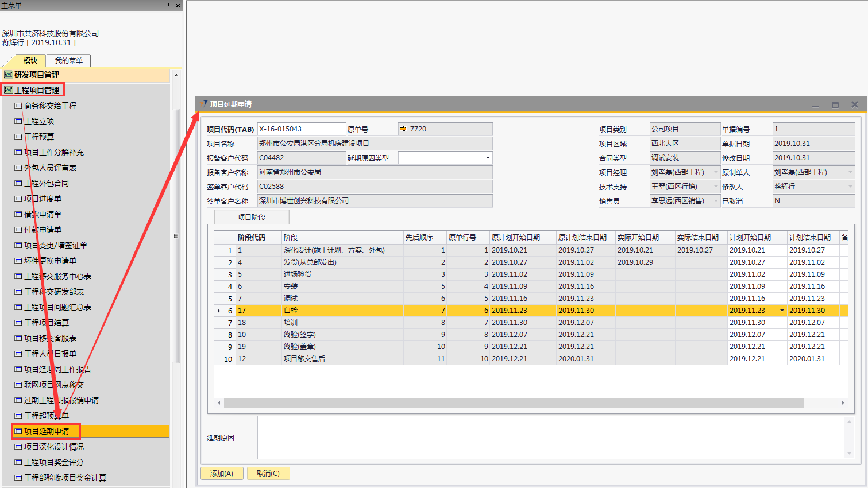The height and width of the screenshot is (488, 868).
Task: Click the 工程项目管理 module icon
Action: [8, 90]
